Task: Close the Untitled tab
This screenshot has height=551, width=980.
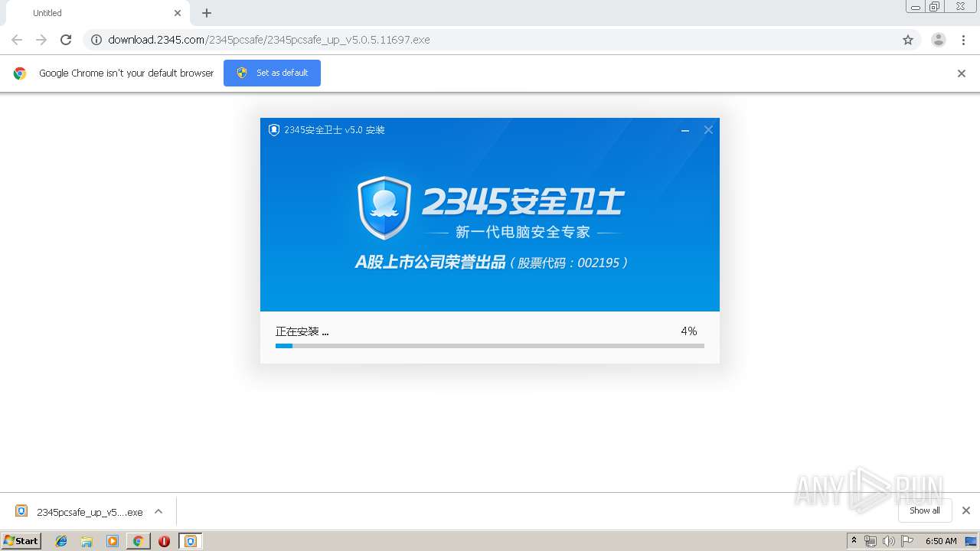Action: point(178,13)
